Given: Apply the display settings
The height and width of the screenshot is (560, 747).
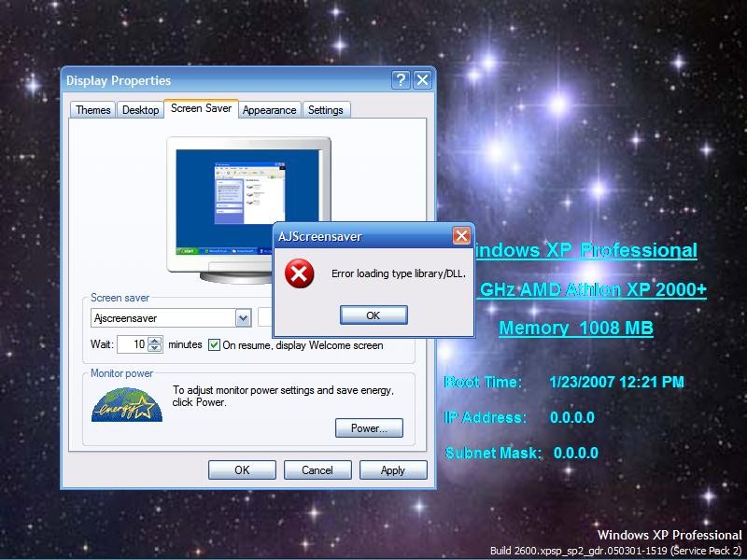Looking at the screenshot, I should pyautogui.click(x=393, y=470).
